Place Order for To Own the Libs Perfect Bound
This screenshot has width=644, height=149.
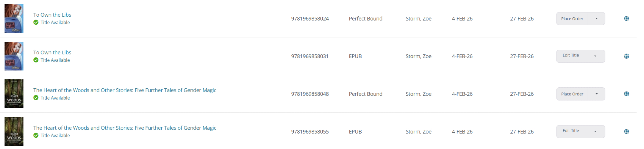tap(572, 19)
